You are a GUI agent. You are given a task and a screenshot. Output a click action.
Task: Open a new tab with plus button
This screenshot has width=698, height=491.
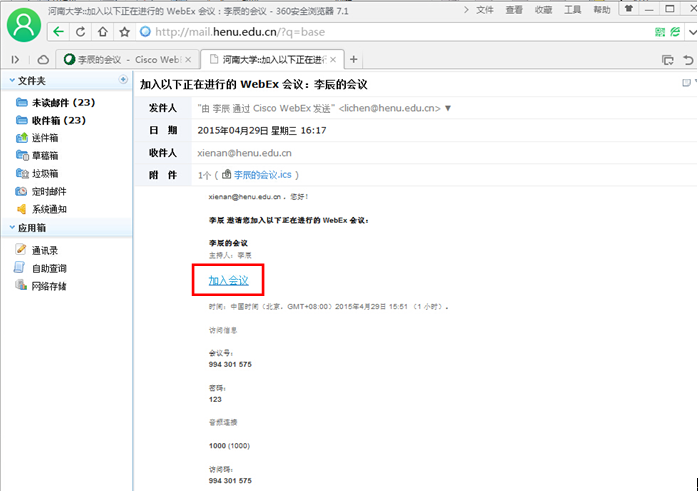pos(353,59)
